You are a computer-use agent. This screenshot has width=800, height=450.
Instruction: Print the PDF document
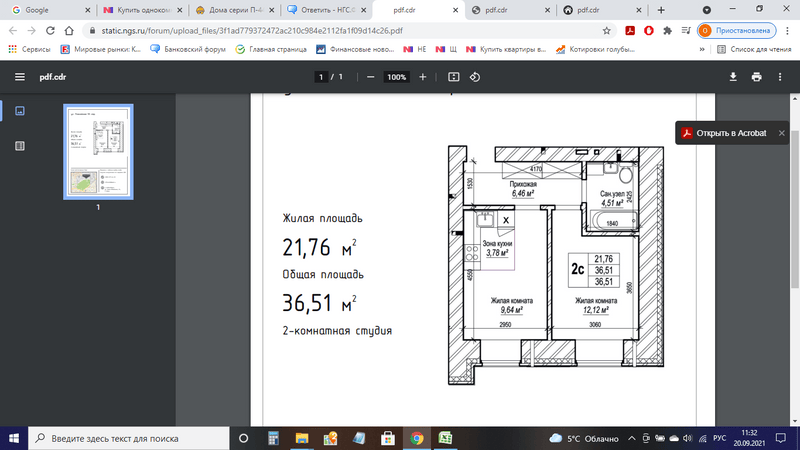pyautogui.click(x=757, y=77)
